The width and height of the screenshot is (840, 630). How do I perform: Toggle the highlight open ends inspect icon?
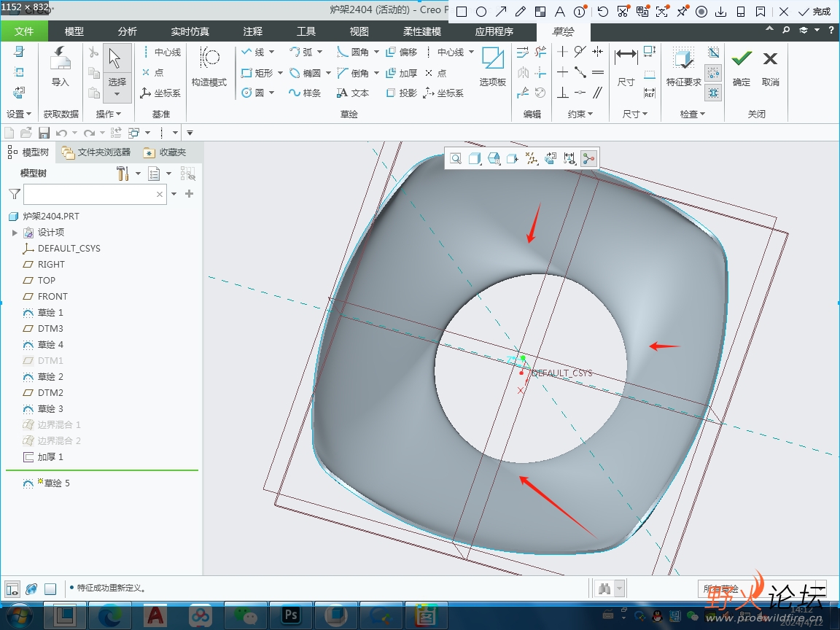click(x=713, y=72)
